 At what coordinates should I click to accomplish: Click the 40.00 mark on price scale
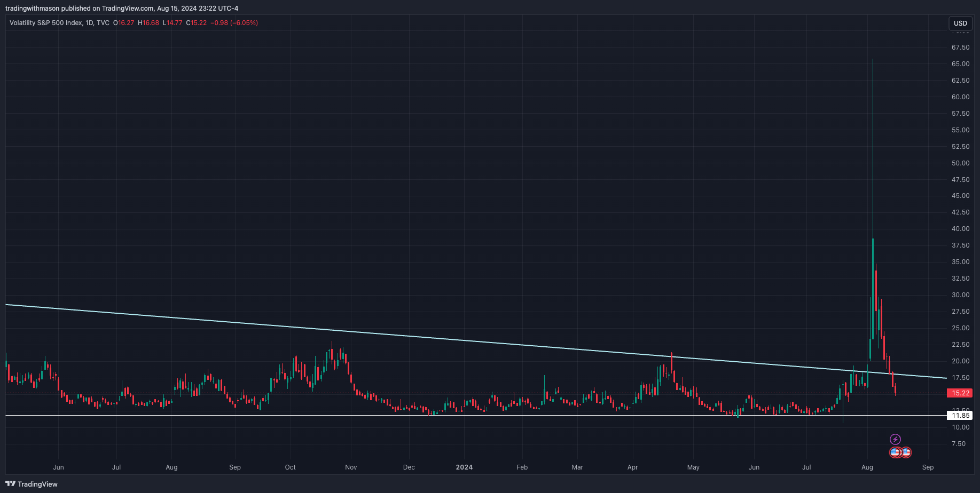960,229
